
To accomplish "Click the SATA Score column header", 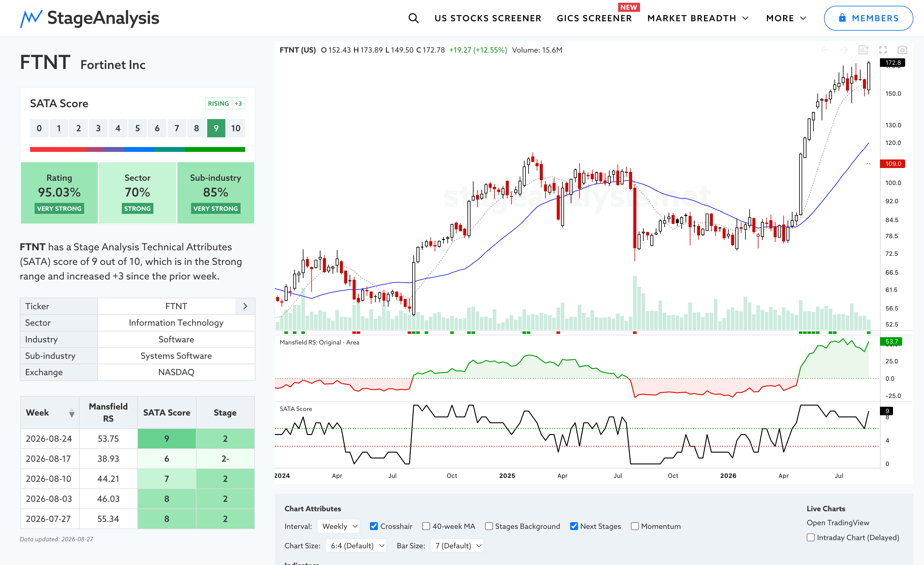I will point(167,413).
